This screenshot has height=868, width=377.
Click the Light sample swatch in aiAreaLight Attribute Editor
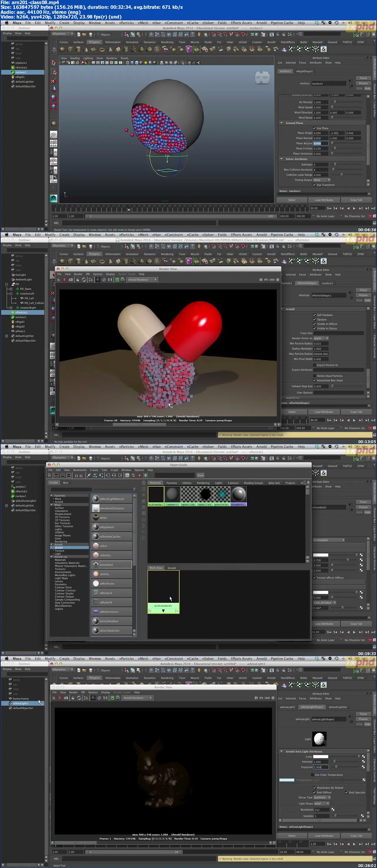pyautogui.click(x=319, y=739)
